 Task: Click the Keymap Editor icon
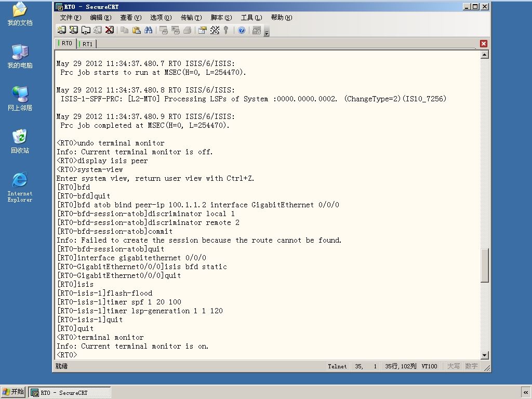coord(215,30)
